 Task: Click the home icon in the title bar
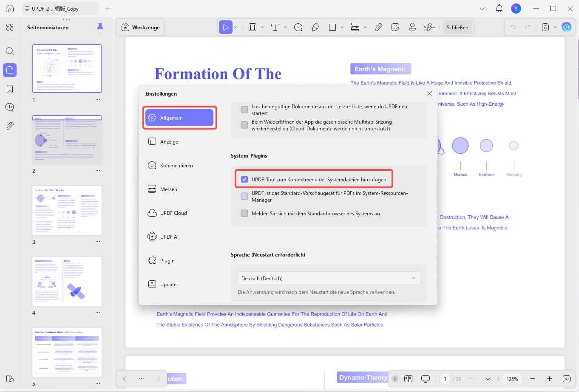click(x=10, y=8)
